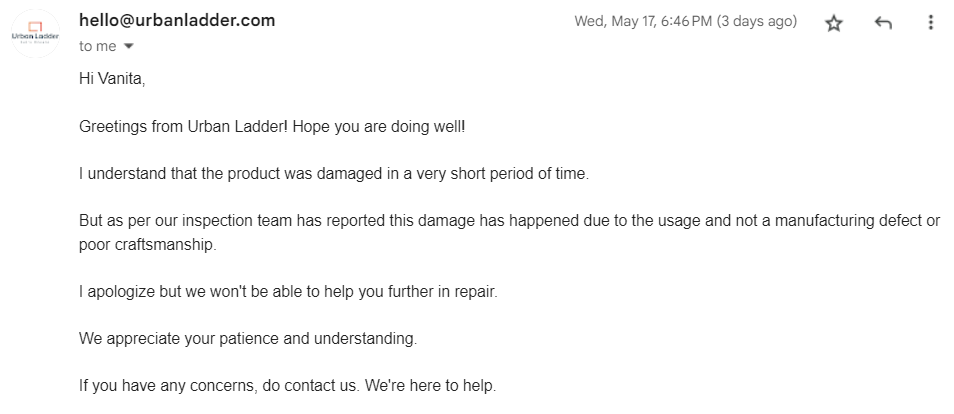954x414 pixels.
Task: Click the "We're here to help." sentence
Action: tap(431, 385)
